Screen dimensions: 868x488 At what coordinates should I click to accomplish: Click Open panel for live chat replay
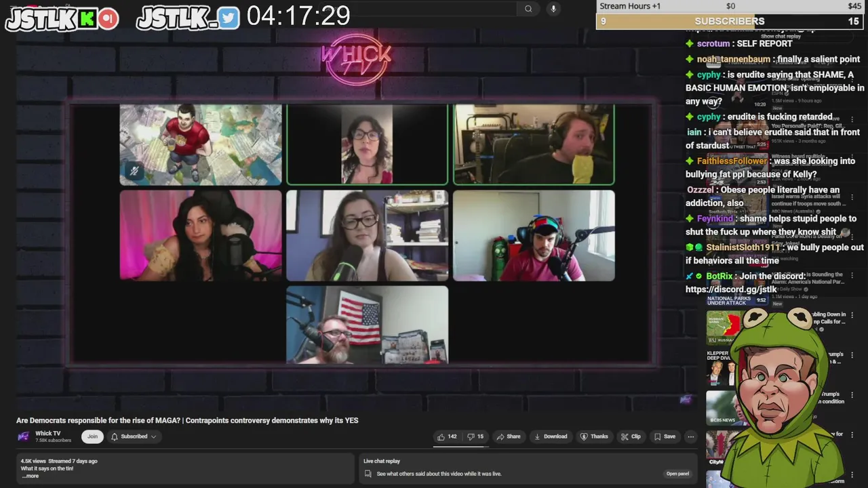(x=677, y=474)
